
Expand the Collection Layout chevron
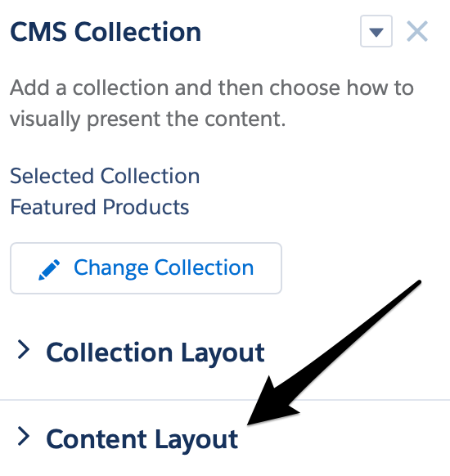click(24, 349)
